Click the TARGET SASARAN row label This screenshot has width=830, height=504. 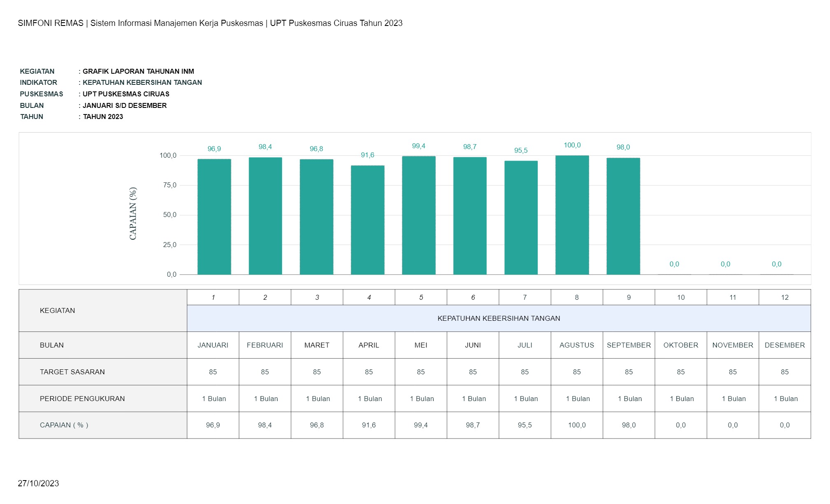pyautogui.click(x=72, y=372)
